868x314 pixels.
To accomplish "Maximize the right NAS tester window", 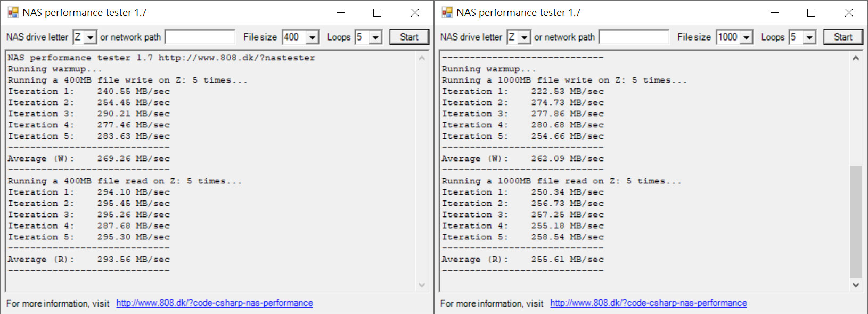I will [x=811, y=12].
